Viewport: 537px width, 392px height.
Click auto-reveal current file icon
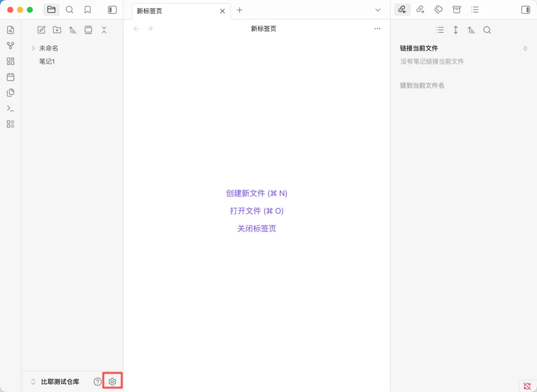tap(89, 30)
